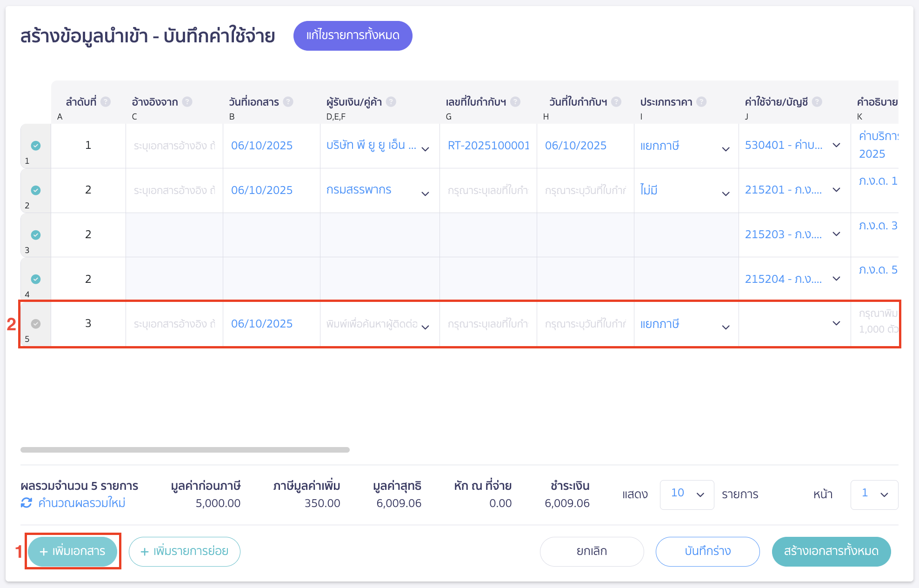Click the plus icon on เพิ่มรายการย่อย button
The width and height of the screenshot is (919, 588).
coord(145,551)
